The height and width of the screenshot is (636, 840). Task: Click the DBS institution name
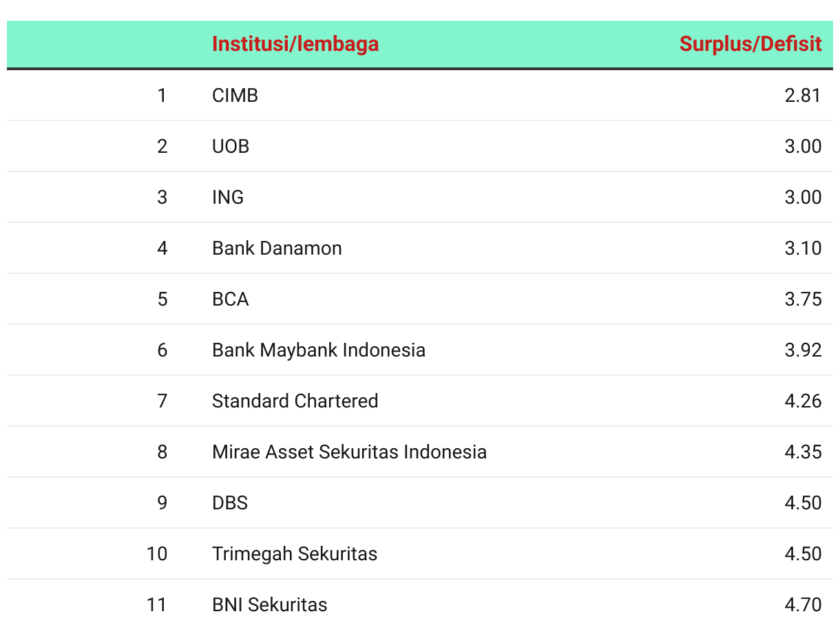pyautogui.click(x=230, y=502)
